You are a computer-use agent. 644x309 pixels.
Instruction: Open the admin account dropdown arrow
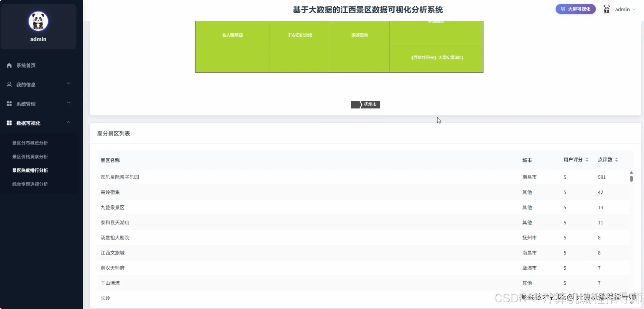pyautogui.click(x=634, y=9)
